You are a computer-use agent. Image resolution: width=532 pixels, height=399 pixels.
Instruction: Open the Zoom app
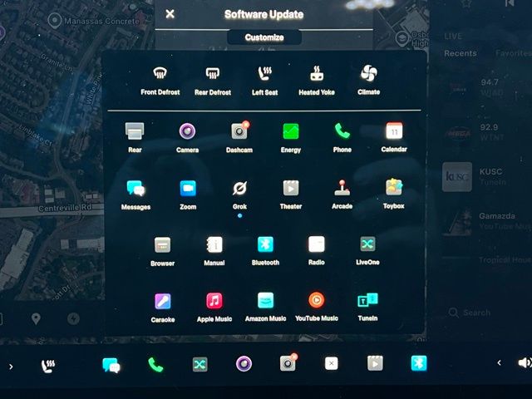[188, 188]
